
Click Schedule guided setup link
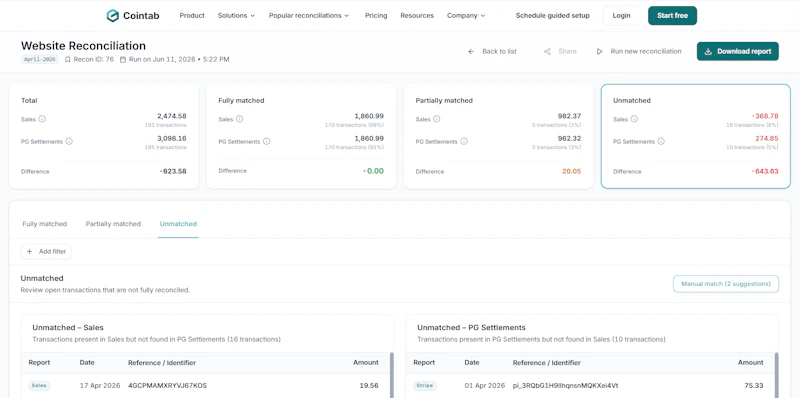(x=553, y=16)
